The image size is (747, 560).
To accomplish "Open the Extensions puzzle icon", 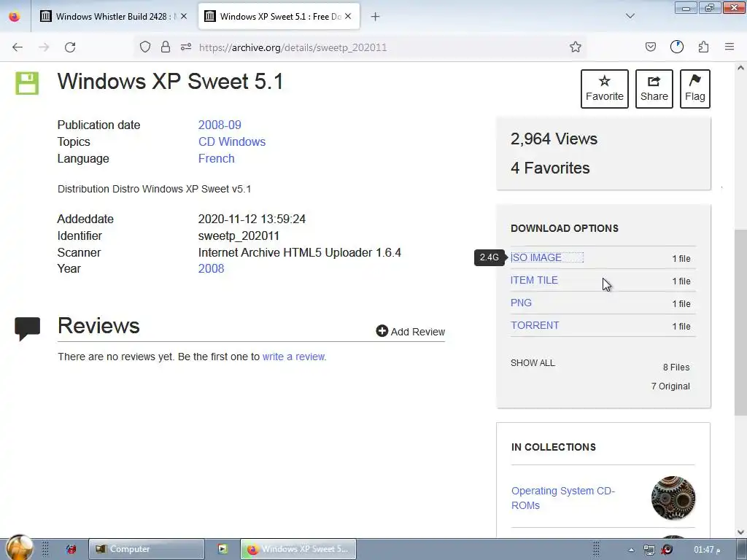I will click(704, 47).
